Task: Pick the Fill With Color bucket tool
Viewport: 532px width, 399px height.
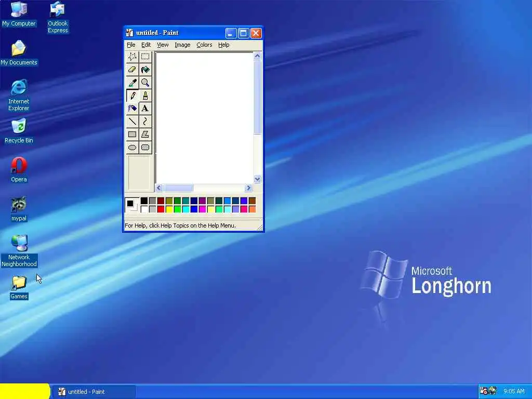Action: (x=145, y=70)
